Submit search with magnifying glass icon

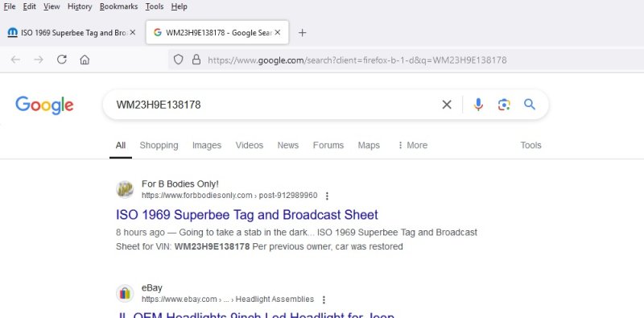530,105
